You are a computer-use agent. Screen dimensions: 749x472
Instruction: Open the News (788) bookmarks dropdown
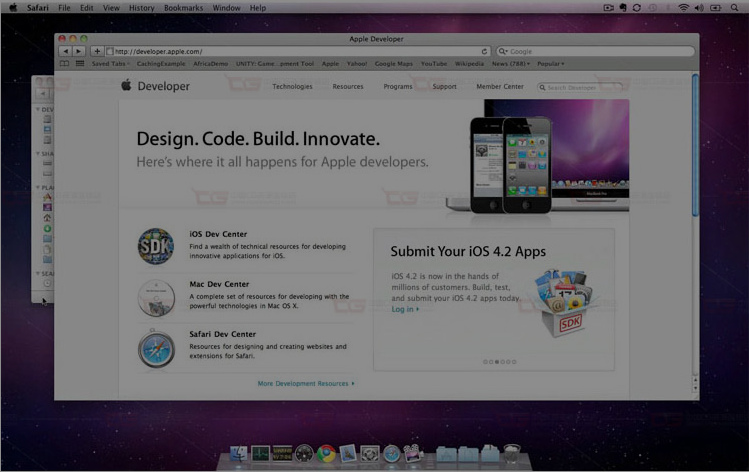[511, 64]
